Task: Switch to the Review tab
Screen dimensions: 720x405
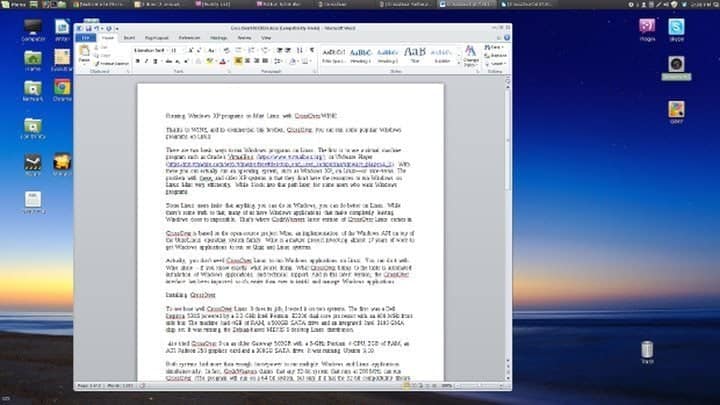Action: pyautogui.click(x=244, y=38)
